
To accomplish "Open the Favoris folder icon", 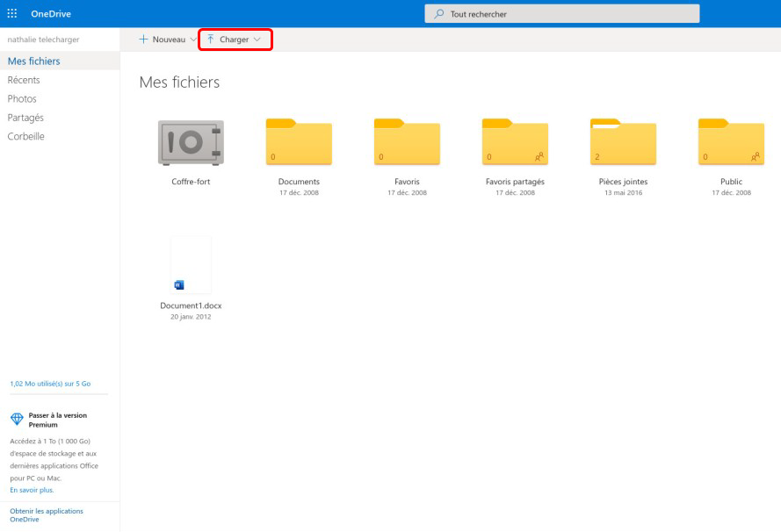I will coord(407,141).
